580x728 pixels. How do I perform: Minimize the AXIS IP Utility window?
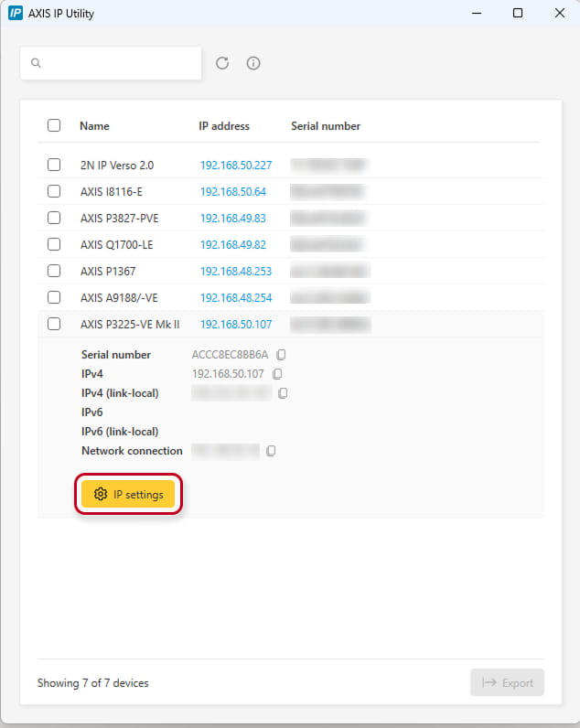477,13
